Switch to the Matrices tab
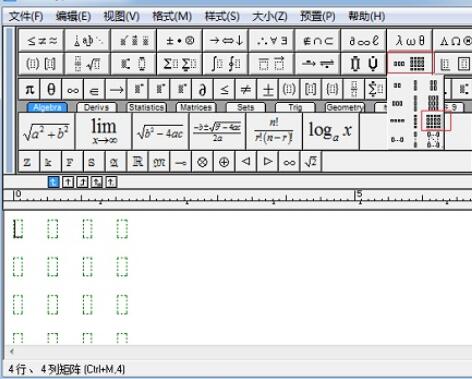 point(196,107)
